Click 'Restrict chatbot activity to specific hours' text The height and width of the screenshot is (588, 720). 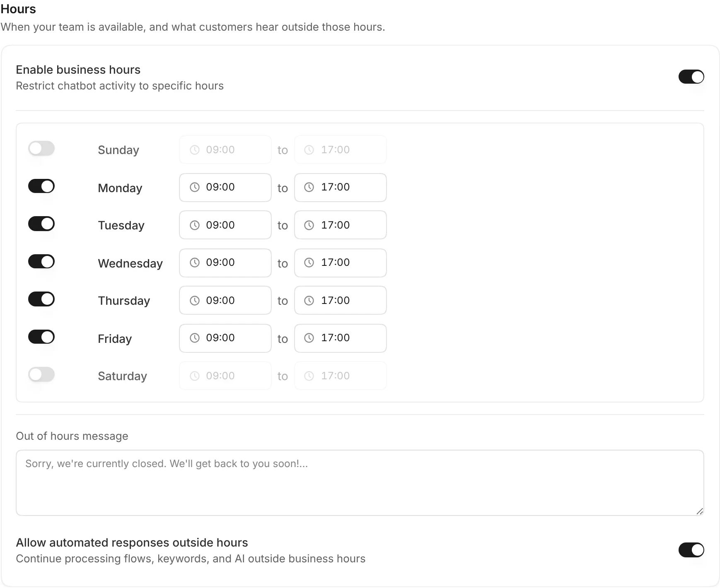[120, 86]
